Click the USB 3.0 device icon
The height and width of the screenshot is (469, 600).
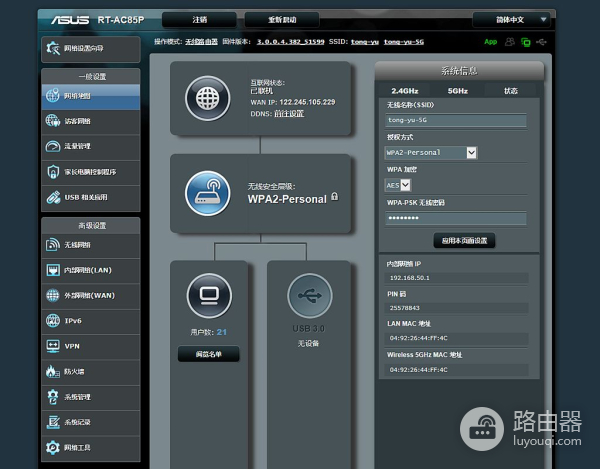(308, 296)
